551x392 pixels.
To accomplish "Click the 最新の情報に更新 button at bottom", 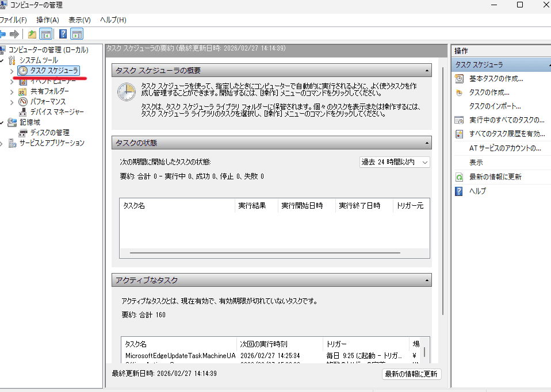I will 411,374.
